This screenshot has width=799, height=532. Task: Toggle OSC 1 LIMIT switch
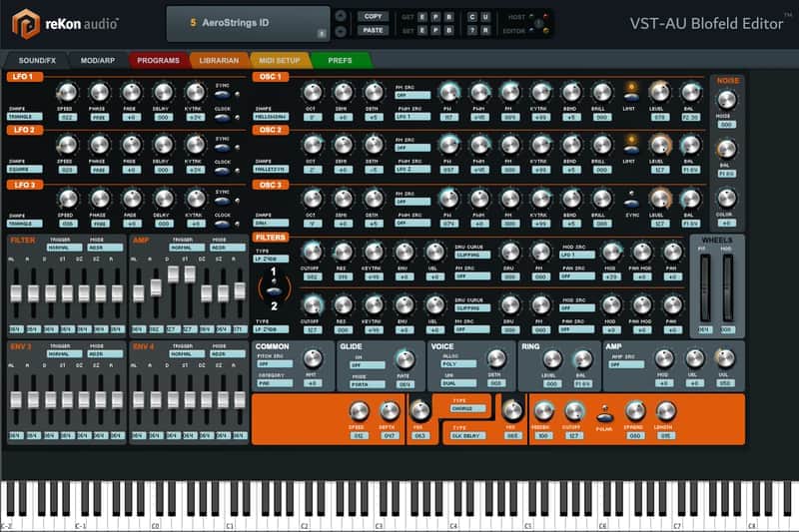[x=631, y=95]
